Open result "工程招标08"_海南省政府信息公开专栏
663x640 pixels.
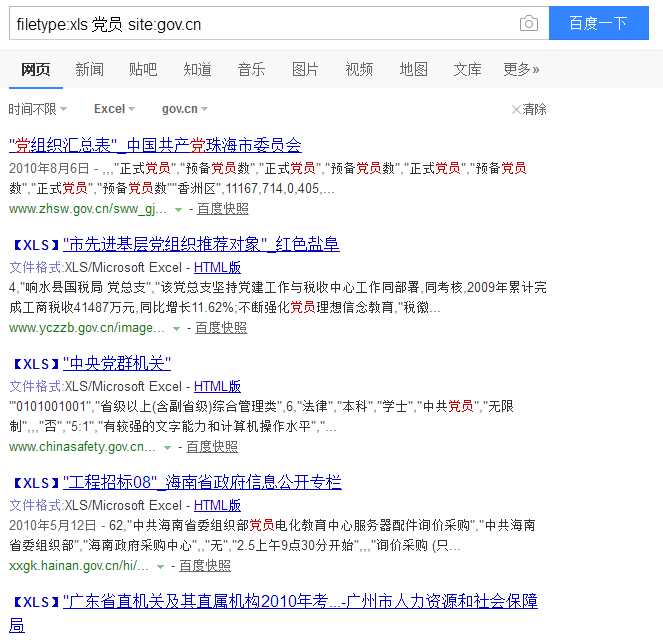pyautogui.click(x=202, y=483)
